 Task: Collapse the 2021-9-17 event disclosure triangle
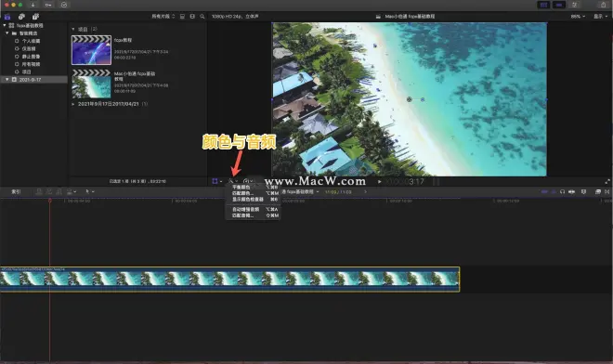[7, 79]
